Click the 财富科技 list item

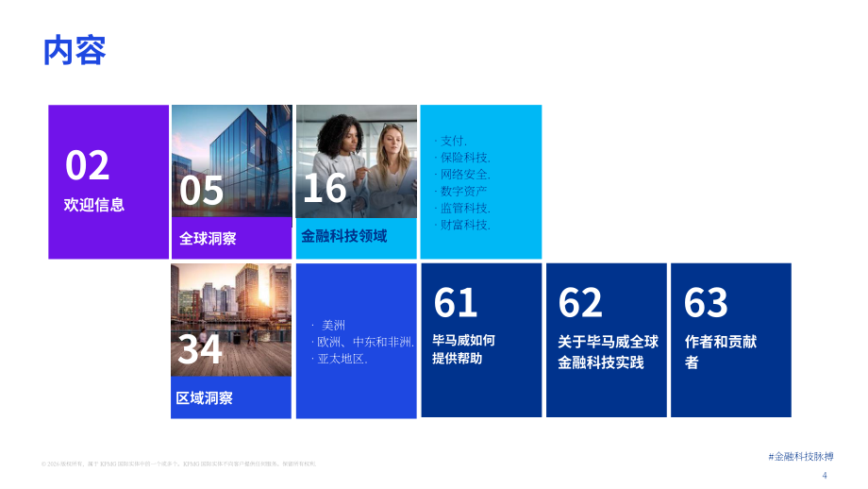pos(465,225)
